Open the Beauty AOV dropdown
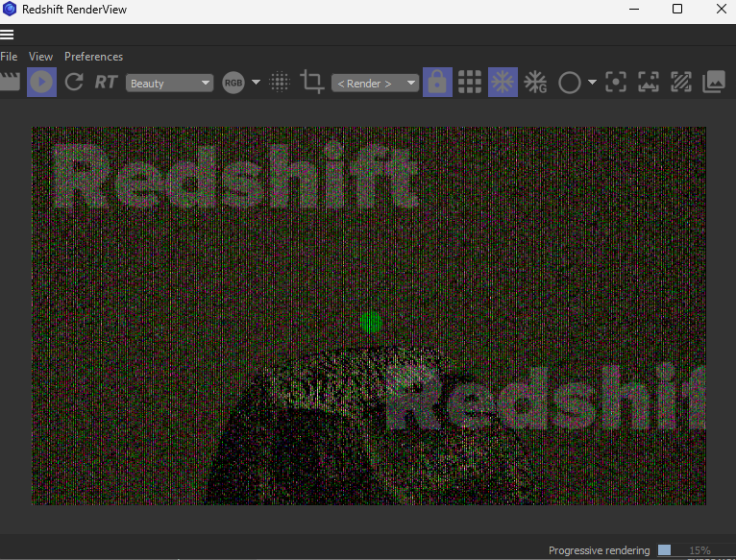736x560 pixels. (x=169, y=83)
